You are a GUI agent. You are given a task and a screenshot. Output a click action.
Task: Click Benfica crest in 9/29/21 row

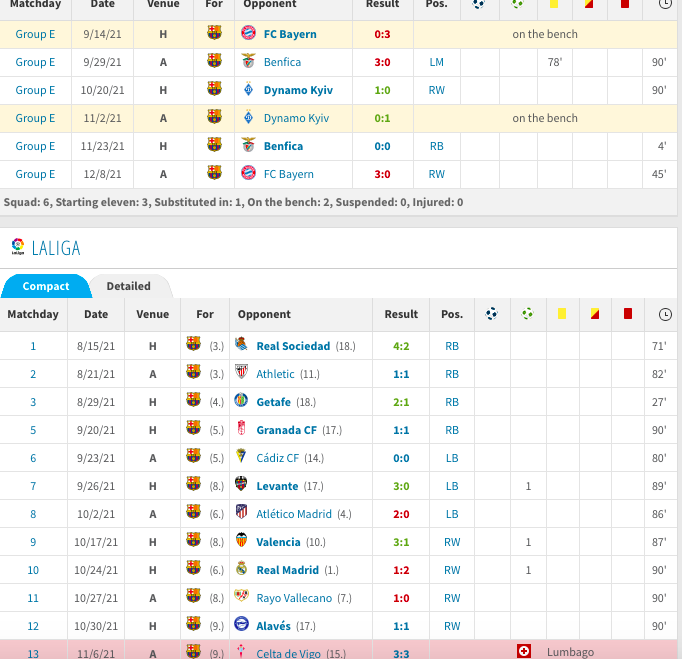(x=248, y=60)
